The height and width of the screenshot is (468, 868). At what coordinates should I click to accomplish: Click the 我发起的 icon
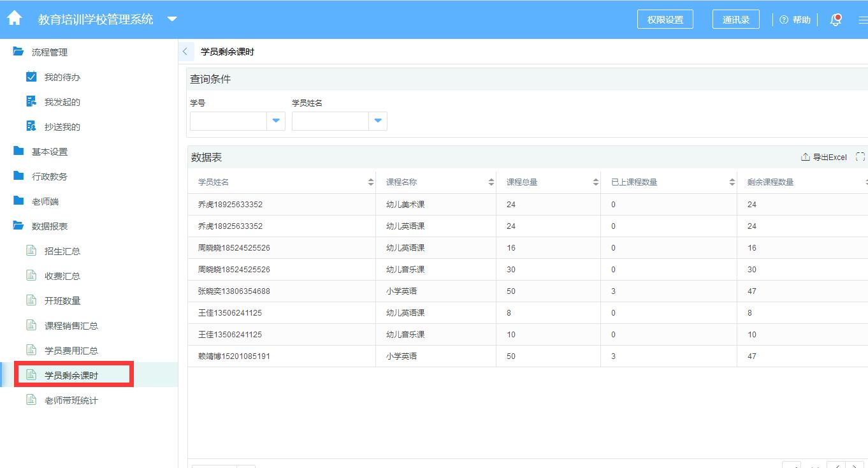[31, 101]
